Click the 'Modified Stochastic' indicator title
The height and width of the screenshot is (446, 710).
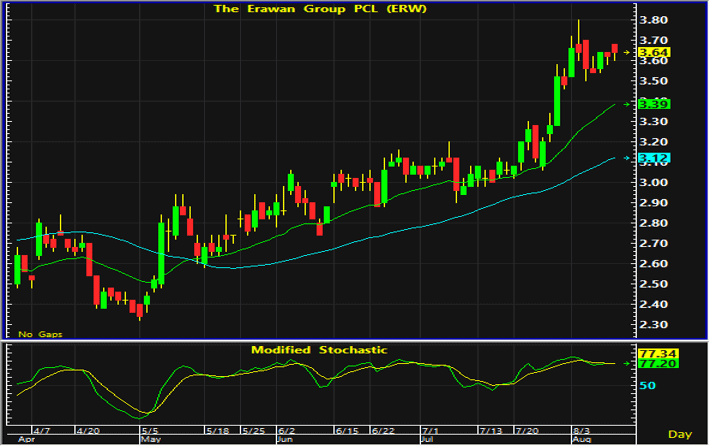pyautogui.click(x=319, y=350)
